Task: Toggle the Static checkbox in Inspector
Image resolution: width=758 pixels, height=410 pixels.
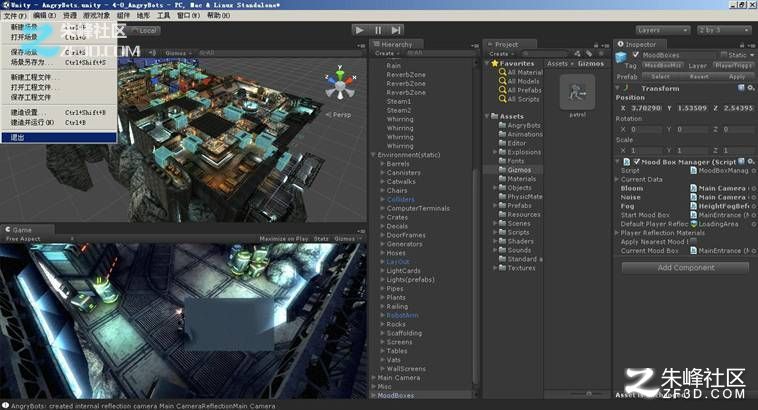Action: [x=723, y=55]
